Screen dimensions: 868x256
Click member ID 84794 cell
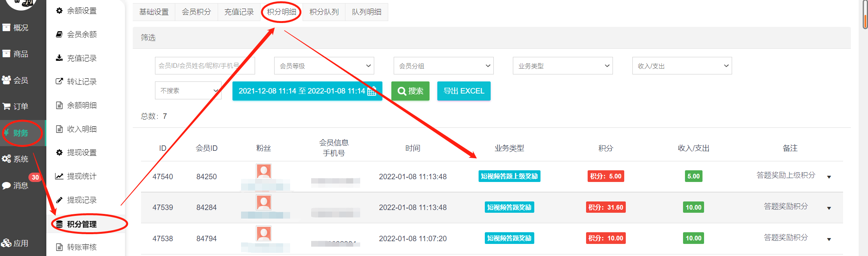[206, 238]
